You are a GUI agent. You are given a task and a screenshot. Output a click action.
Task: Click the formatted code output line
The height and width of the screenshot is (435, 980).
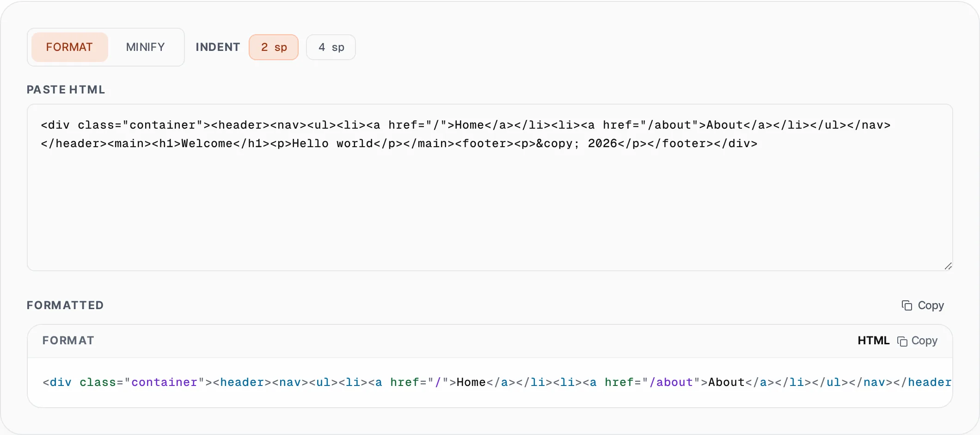point(497,382)
